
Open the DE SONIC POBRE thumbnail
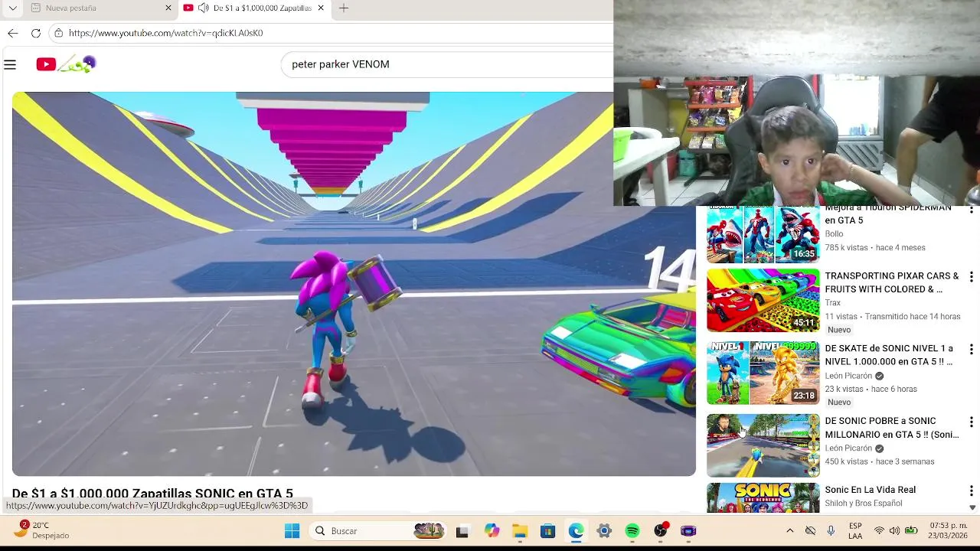763,445
